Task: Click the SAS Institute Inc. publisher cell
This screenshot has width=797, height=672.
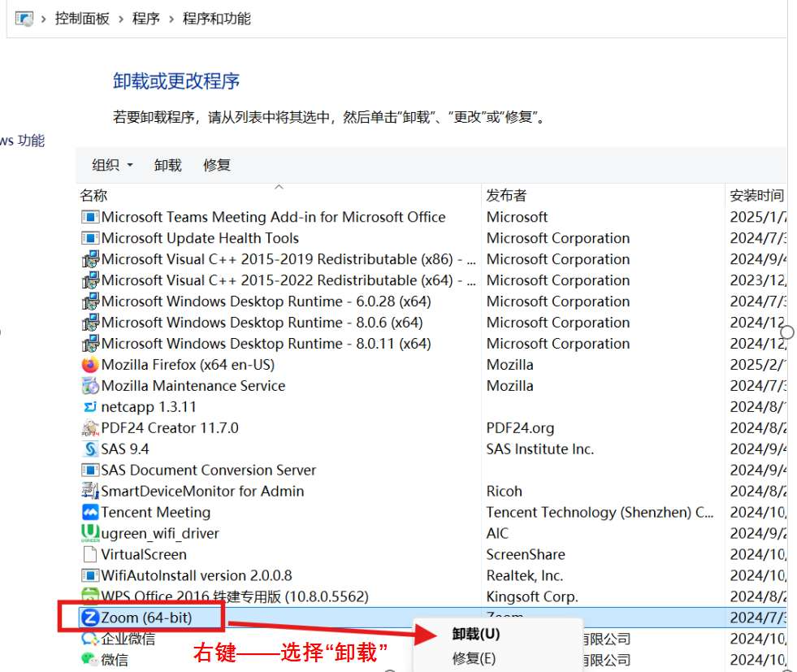Action: click(539, 449)
